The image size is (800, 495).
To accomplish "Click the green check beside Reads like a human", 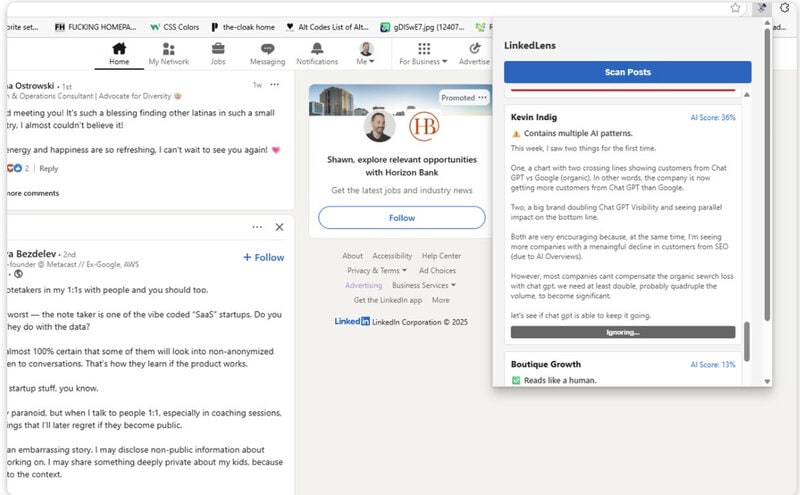I will pyautogui.click(x=516, y=380).
